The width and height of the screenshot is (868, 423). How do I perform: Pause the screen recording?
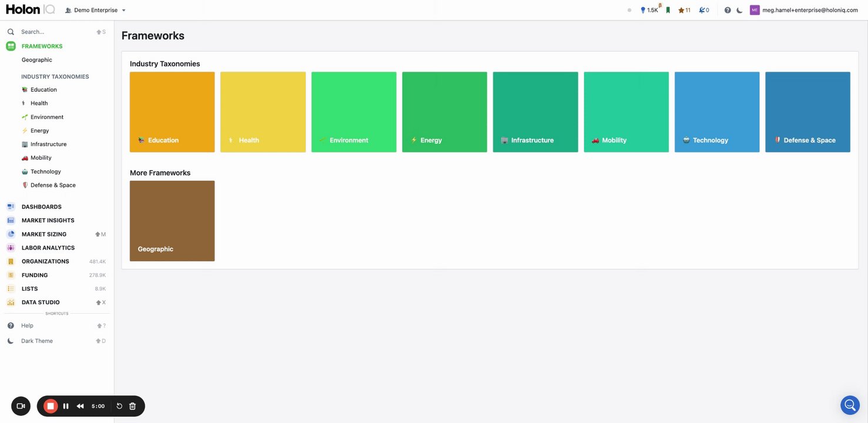(x=66, y=406)
